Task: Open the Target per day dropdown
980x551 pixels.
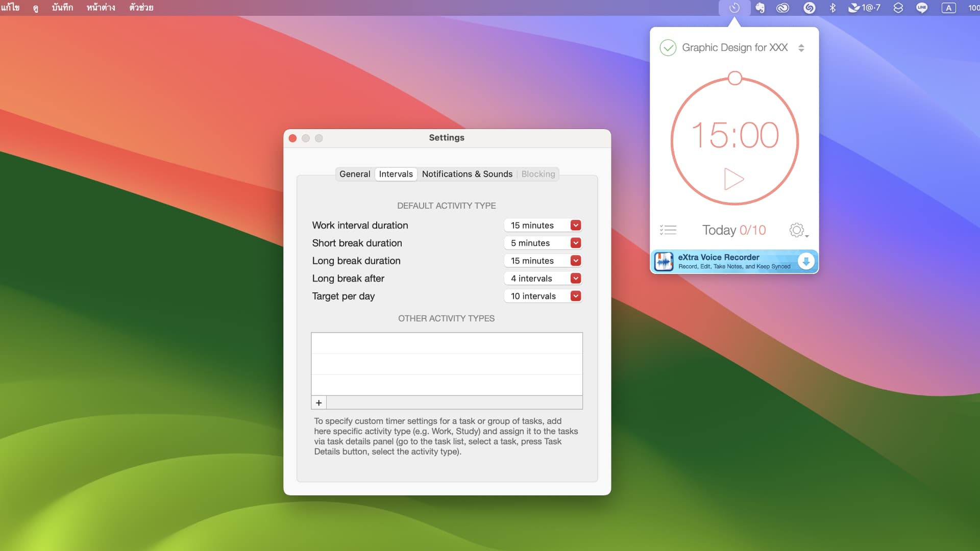Action: [575, 296]
